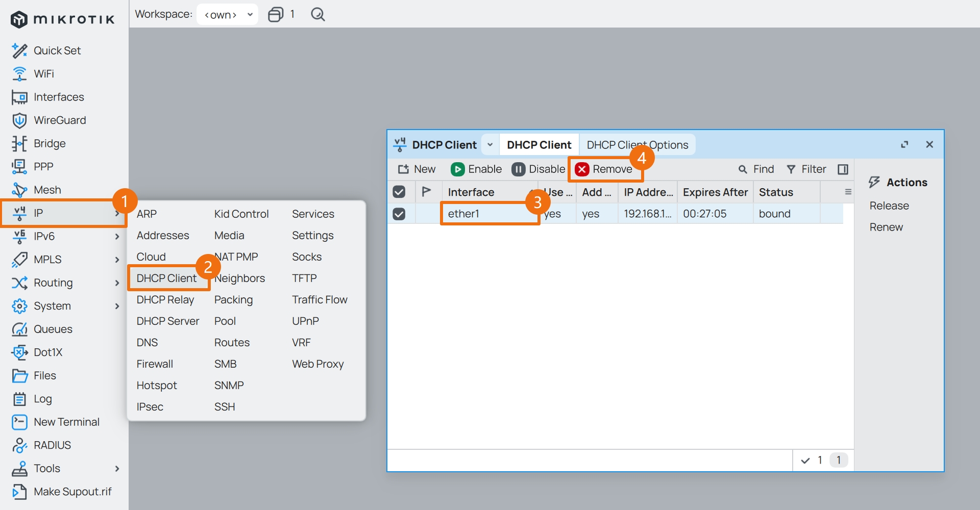Click the search magnifier icon in top bar

[318, 14]
